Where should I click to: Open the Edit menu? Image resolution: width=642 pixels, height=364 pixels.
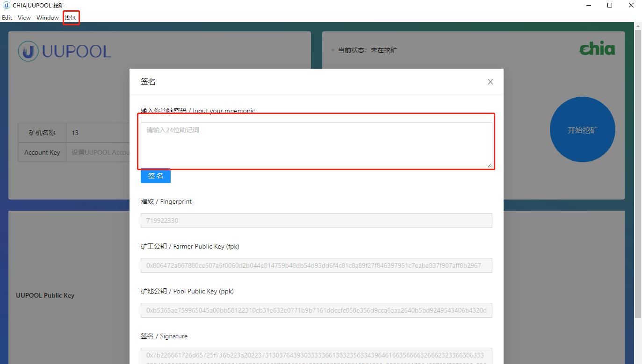pyautogui.click(x=7, y=17)
